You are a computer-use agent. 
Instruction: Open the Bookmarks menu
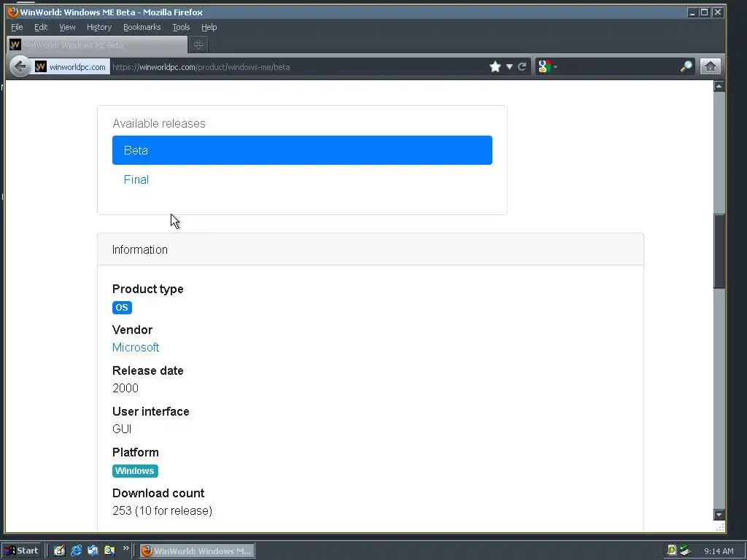click(142, 27)
